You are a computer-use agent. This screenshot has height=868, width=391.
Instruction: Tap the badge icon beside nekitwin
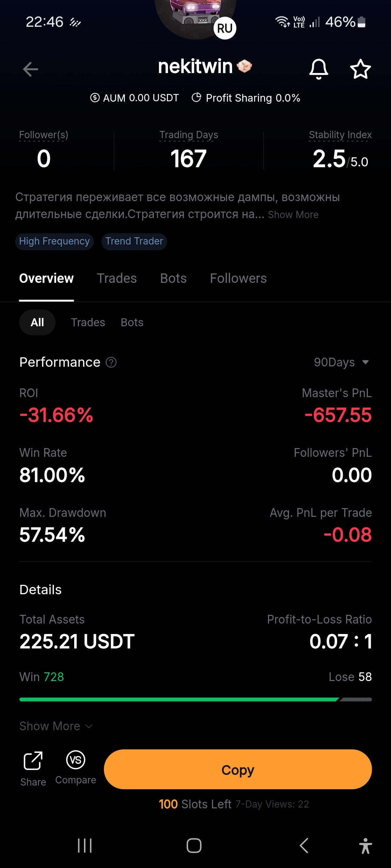click(244, 66)
